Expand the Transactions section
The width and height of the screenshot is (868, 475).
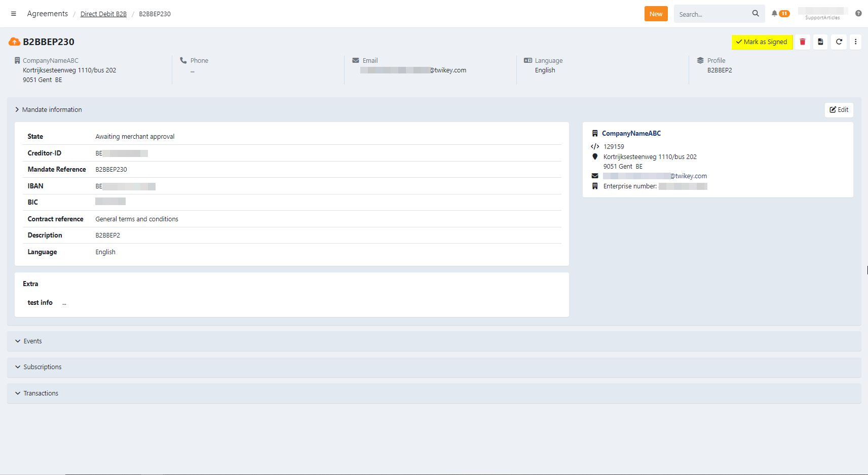click(41, 393)
